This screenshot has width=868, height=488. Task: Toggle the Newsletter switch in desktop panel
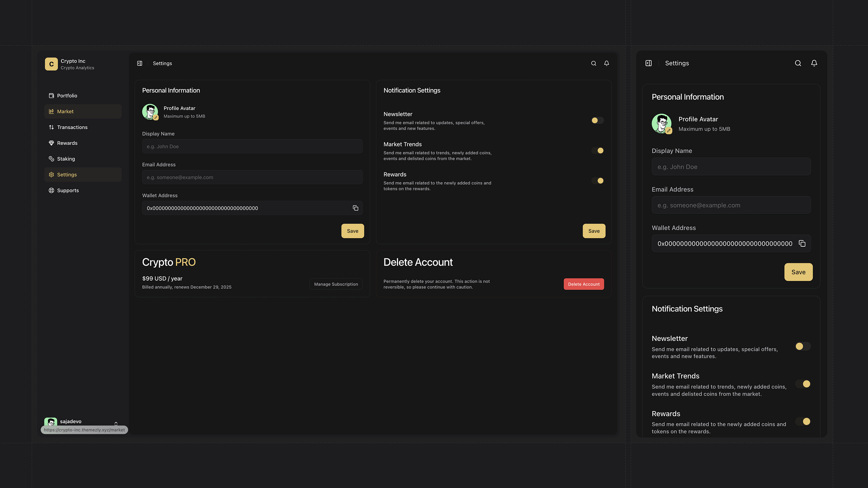(597, 120)
